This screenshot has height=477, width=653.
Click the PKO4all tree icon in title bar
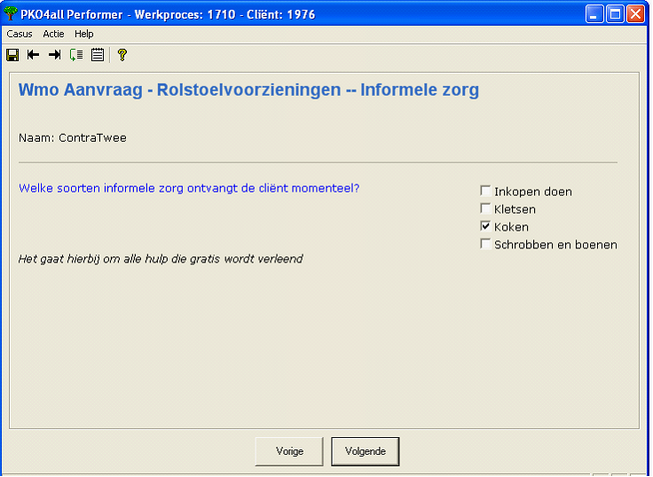point(11,13)
